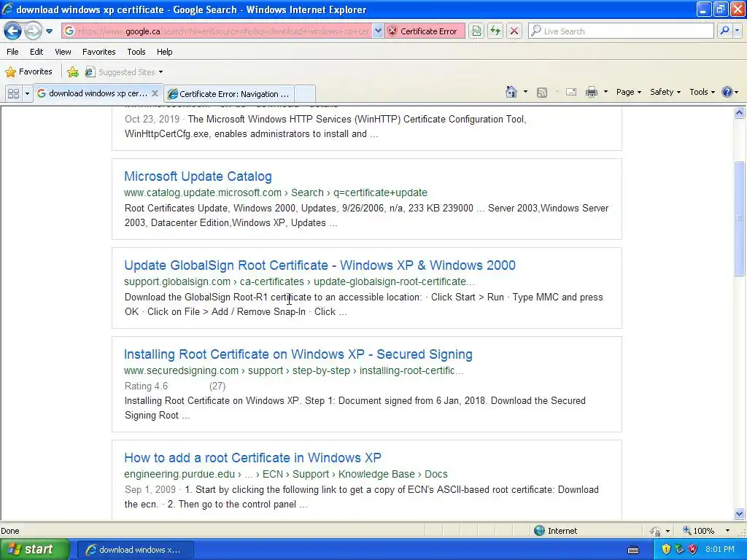
Task: Click the red security alert tray icon
Action: pyautogui.click(x=693, y=550)
